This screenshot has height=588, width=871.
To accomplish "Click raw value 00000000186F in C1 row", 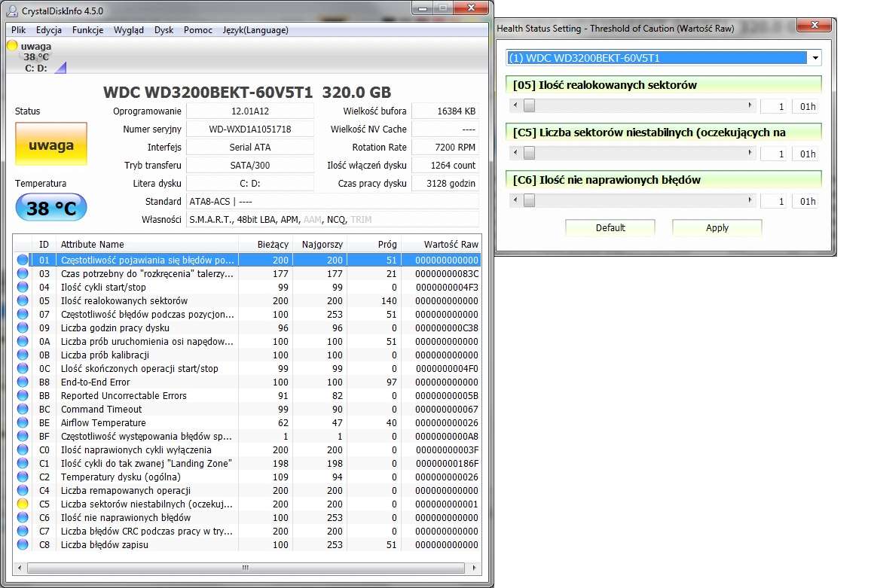I will pyautogui.click(x=447, y=463).
